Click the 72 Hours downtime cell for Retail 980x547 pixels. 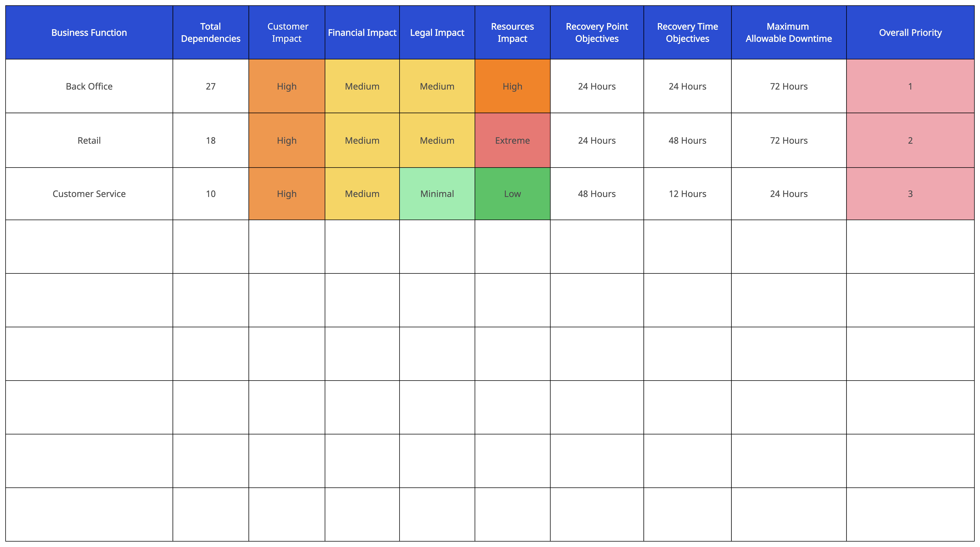789,140
